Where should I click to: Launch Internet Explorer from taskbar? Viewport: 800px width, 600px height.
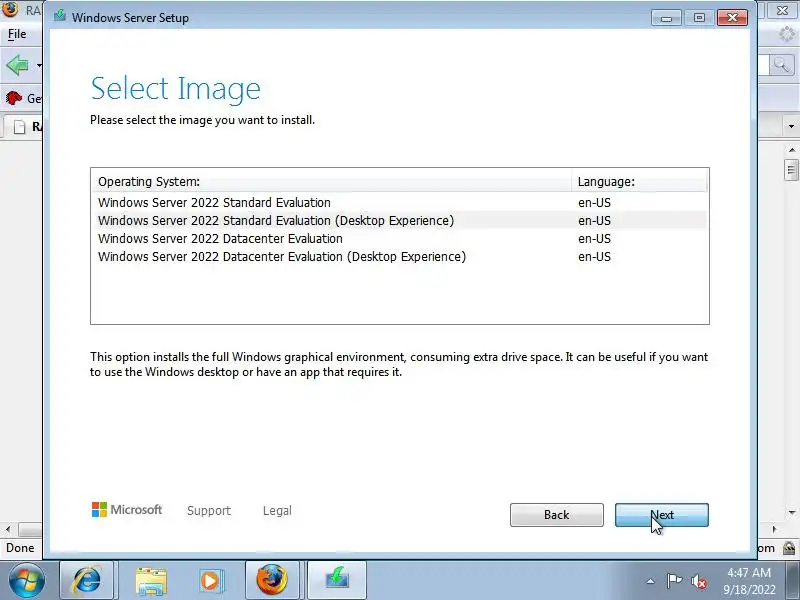click(87, 581)
